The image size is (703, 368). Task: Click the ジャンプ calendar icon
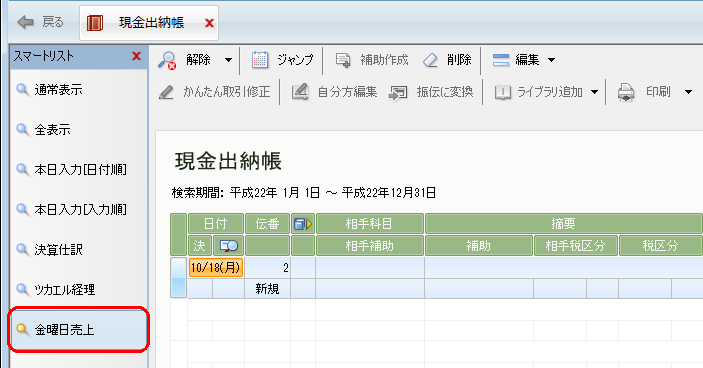[x=260, y=60]
